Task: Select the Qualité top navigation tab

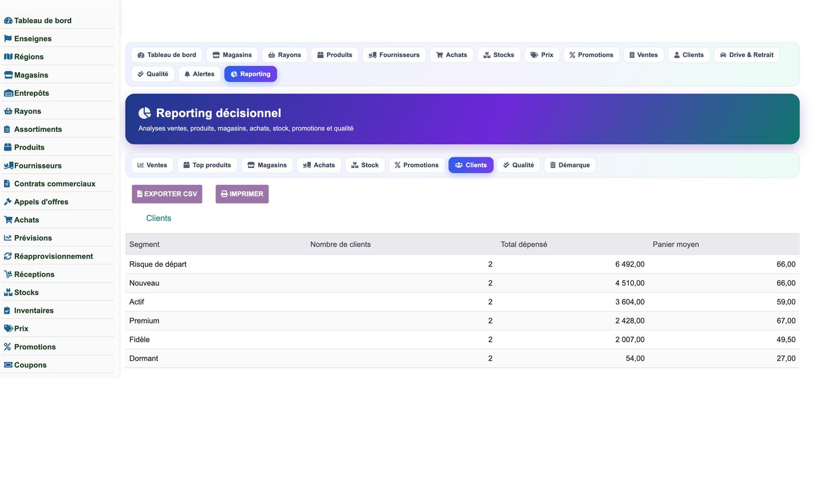Action: 153,74
